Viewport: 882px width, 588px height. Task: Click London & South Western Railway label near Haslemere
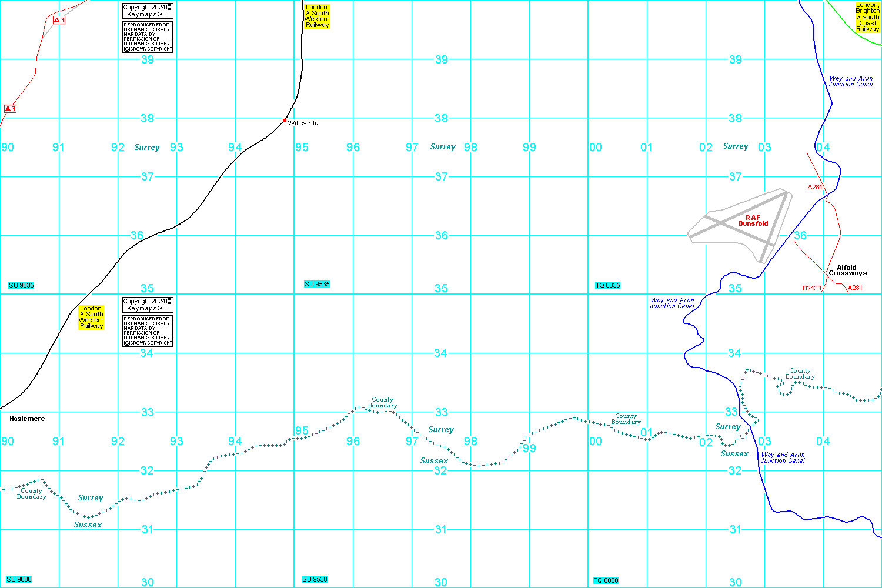coord(91,317)
